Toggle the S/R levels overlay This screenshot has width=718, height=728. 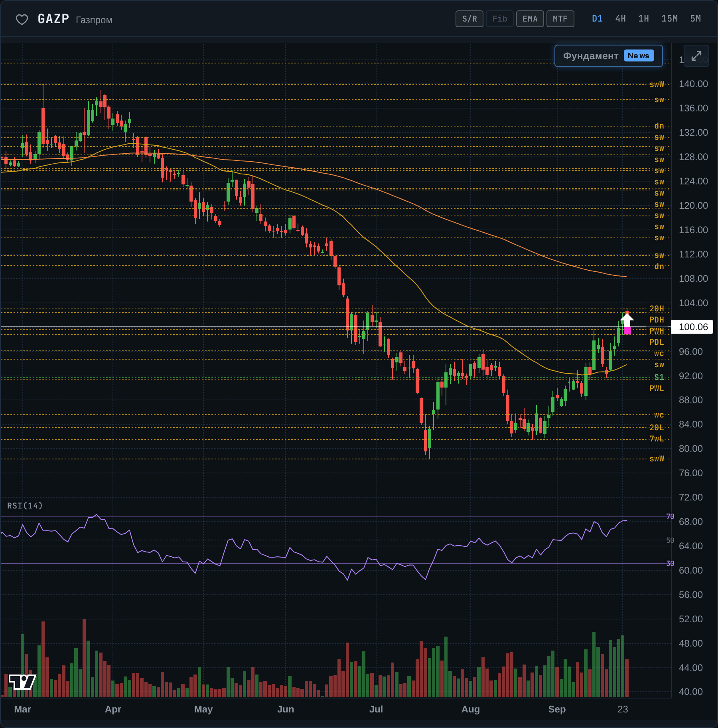pos(469,19)
